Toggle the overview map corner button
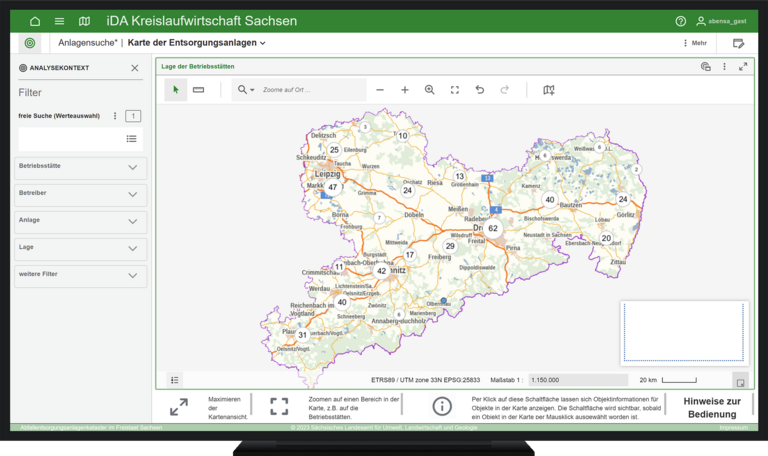The height and width of the screenshot is (456, 768). click(x=739, y=380)
